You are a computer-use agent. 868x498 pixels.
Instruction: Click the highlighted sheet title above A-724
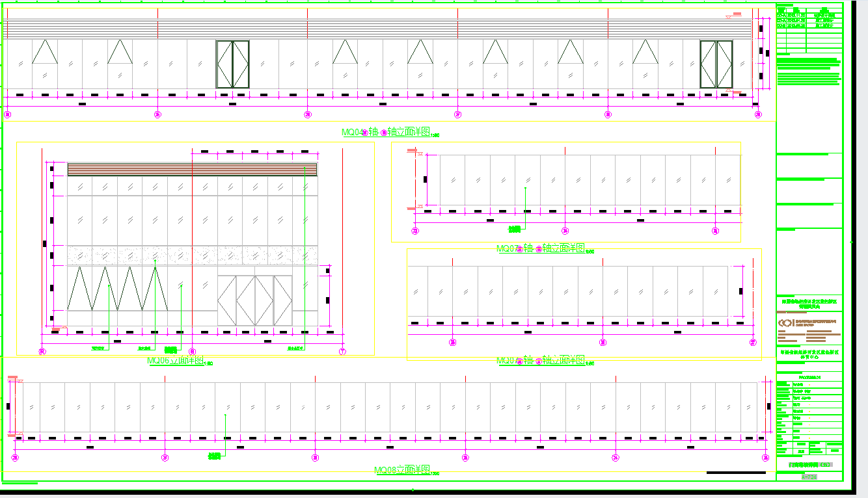[810, 465]
